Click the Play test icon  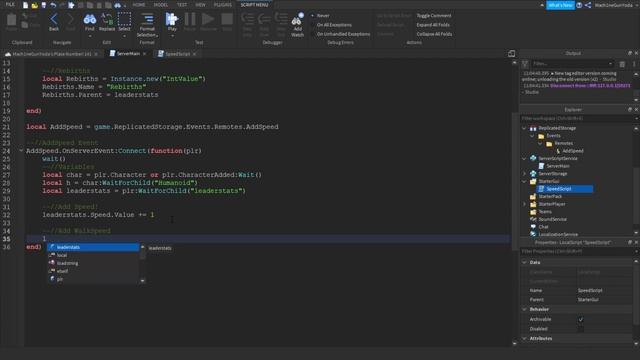pyautogui.click(x=172, y=20)
